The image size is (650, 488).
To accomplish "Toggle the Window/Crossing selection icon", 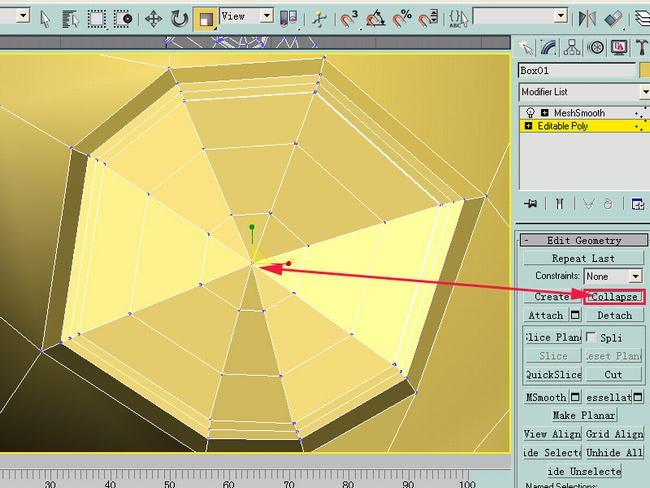I will [x=123, y=19].
